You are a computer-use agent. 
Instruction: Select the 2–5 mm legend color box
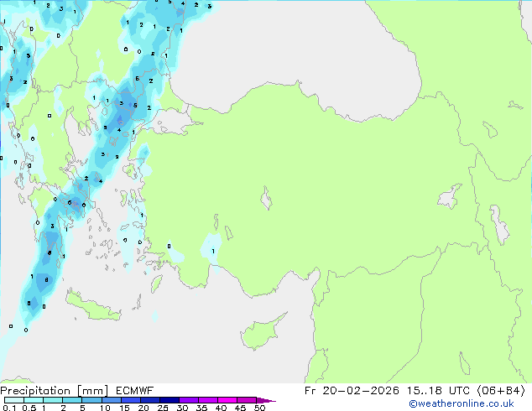72,400
